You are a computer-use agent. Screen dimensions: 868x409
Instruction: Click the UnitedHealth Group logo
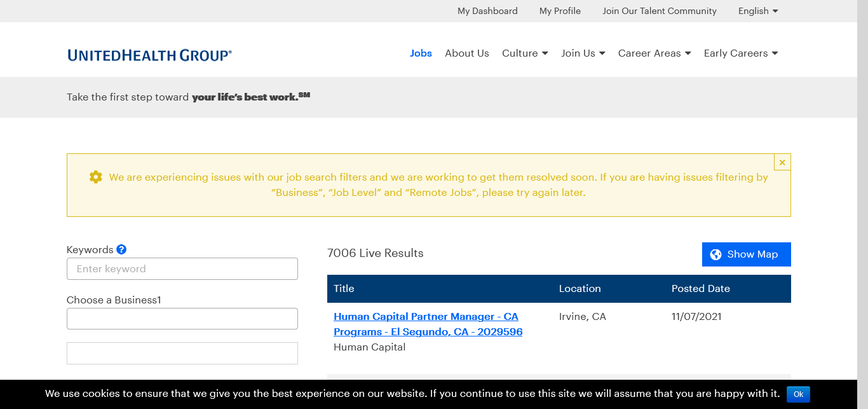149,55
